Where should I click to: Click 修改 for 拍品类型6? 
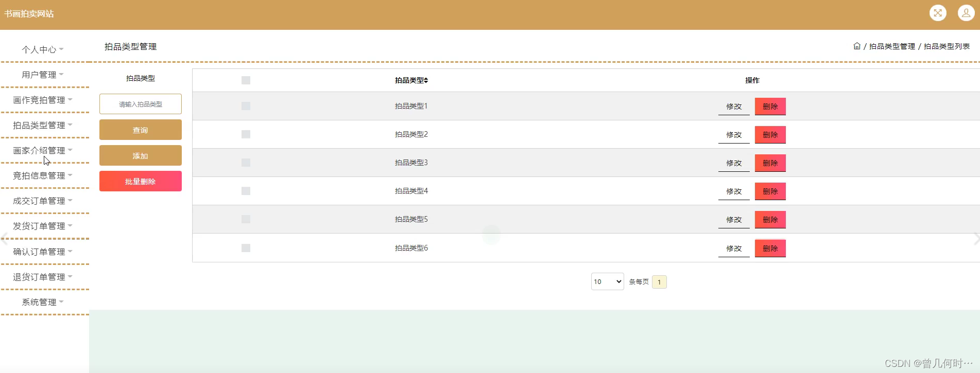tap(734, 248)
